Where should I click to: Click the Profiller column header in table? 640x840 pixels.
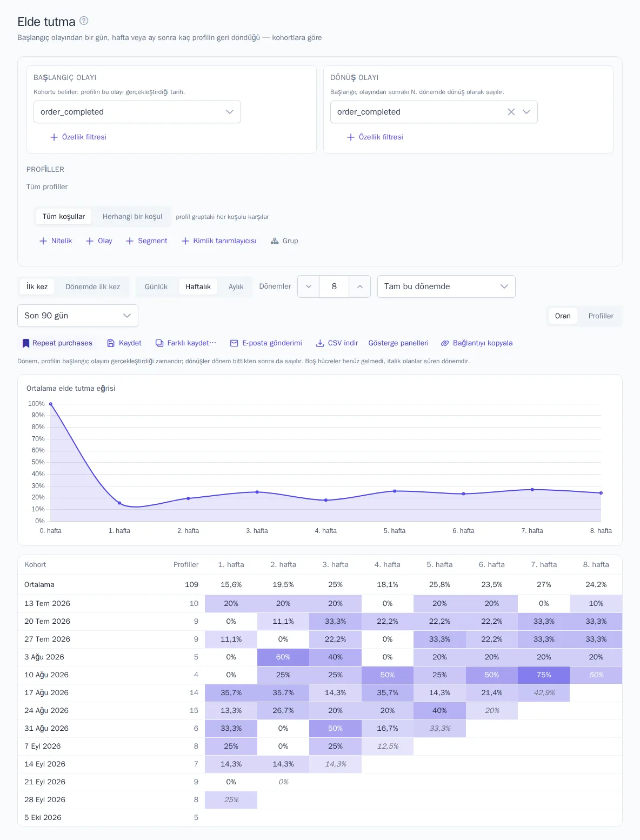click(186, 565)
